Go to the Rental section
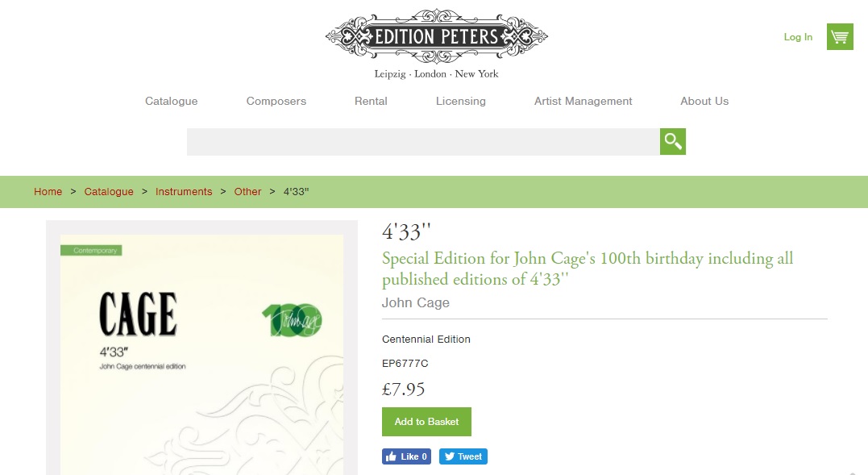868x475 pixels. point(371,102)
